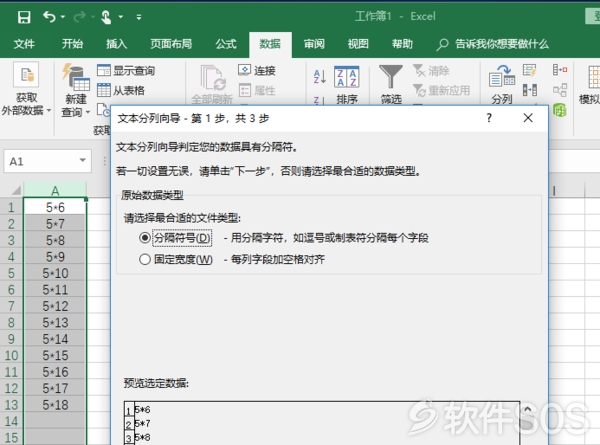This screenshot has height=445, width=600.
Task: Open the 文件 menu tab
Action: [x=24, y=44]
